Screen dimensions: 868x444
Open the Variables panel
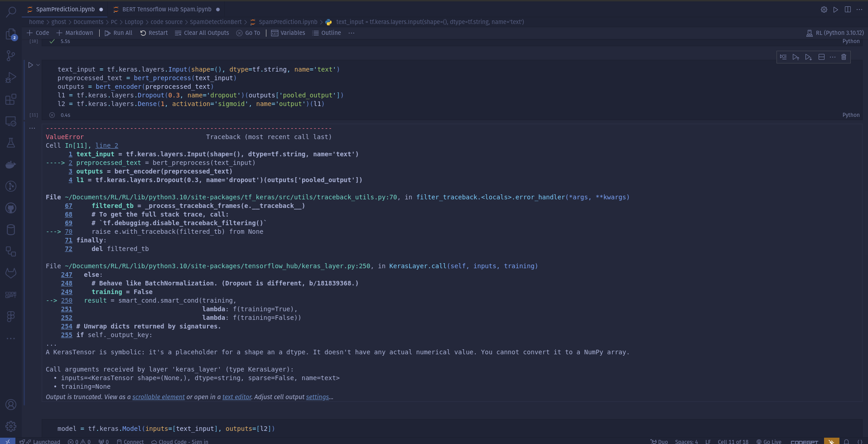pos(288,33)
